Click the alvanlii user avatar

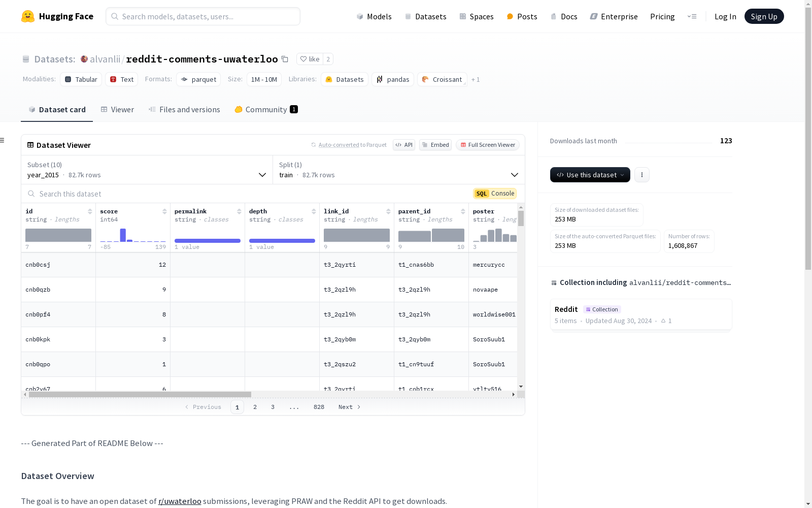point(84,59)
